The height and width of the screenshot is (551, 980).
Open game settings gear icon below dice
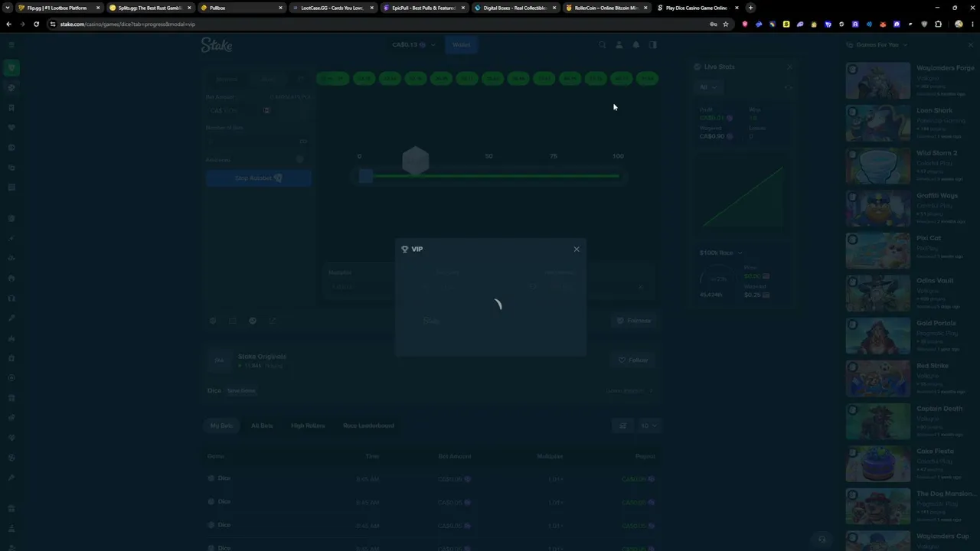(x=213, y=321)
